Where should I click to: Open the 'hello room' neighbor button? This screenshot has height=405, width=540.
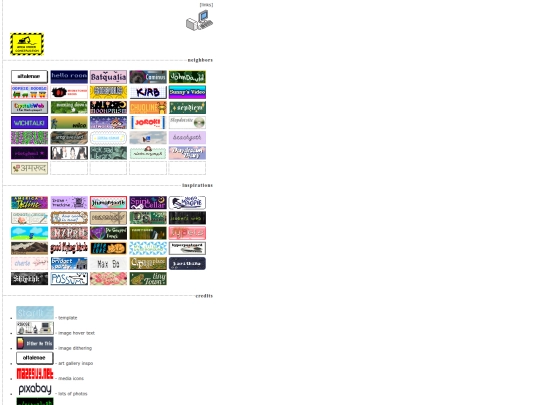pyautogui.click(x=69, y=77)
